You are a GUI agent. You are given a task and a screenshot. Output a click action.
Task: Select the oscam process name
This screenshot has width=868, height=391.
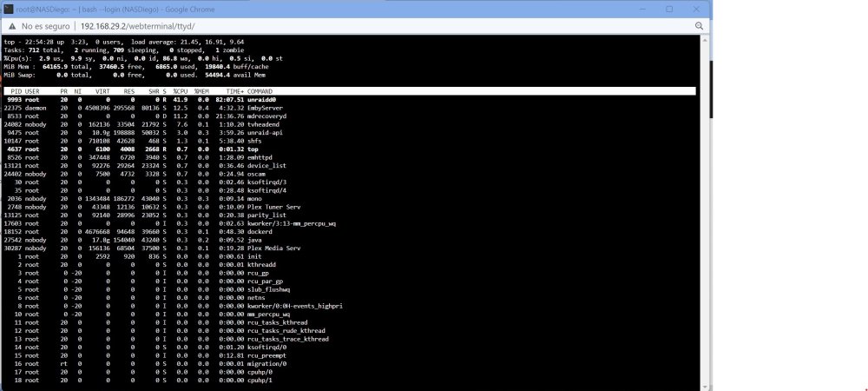click(256, 174)
